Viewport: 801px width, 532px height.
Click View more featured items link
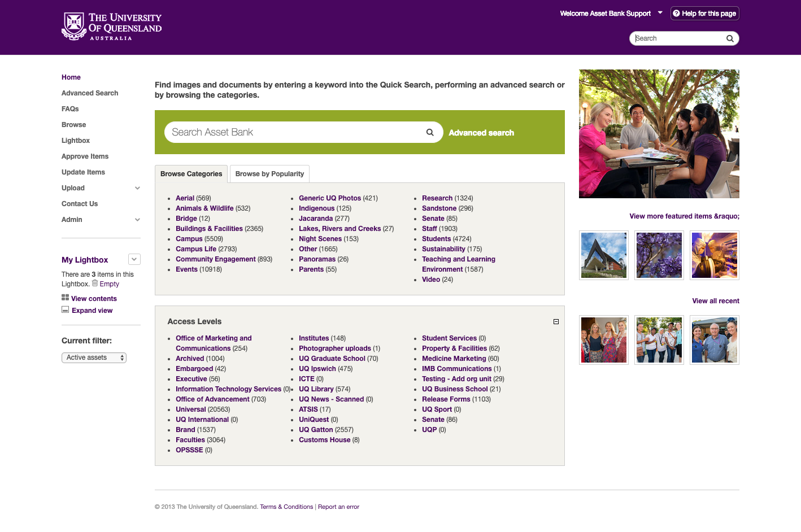tap(684, 216)
